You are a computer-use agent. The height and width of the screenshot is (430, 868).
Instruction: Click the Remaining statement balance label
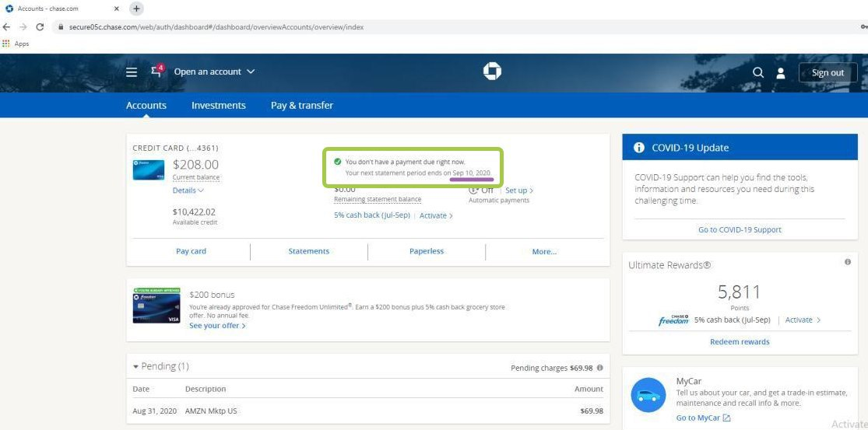(378, 199)
